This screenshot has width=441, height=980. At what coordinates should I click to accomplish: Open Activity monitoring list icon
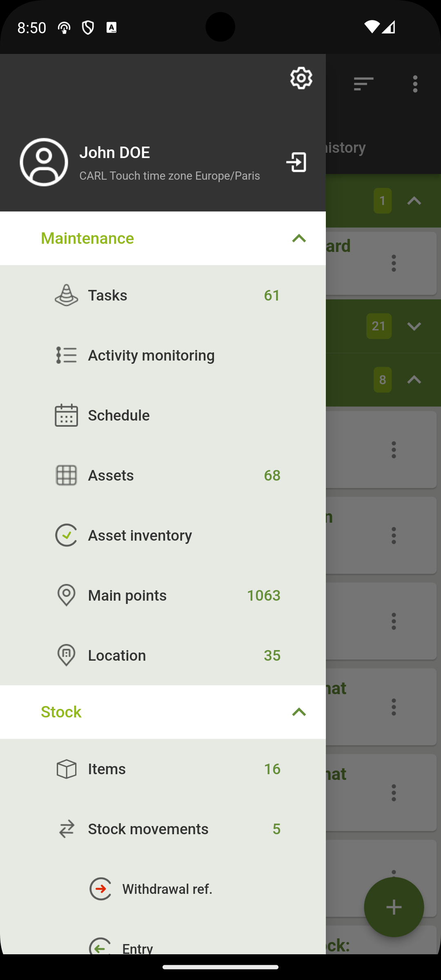tap(66, 355)
